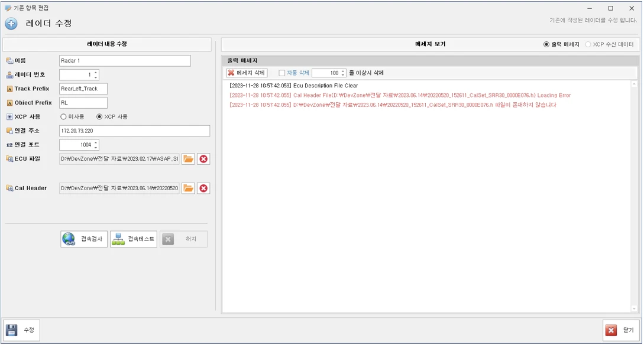Click the window title edit icon

(8, 8)
